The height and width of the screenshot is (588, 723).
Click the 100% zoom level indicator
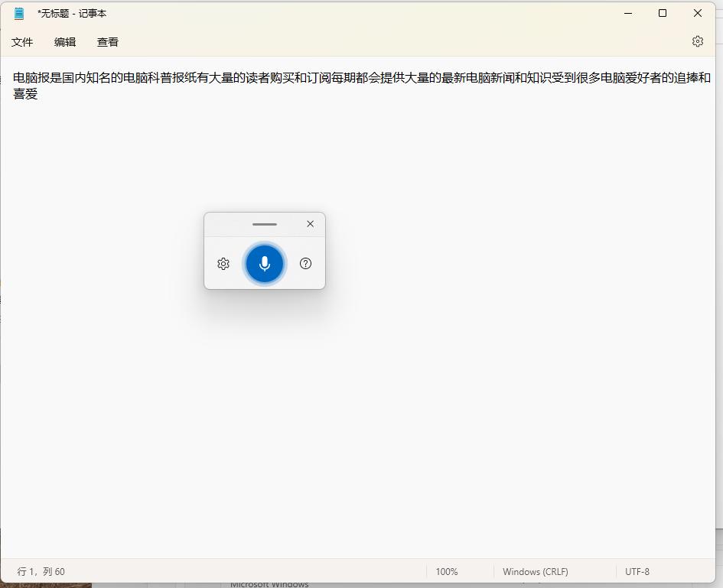click(446, 571)
